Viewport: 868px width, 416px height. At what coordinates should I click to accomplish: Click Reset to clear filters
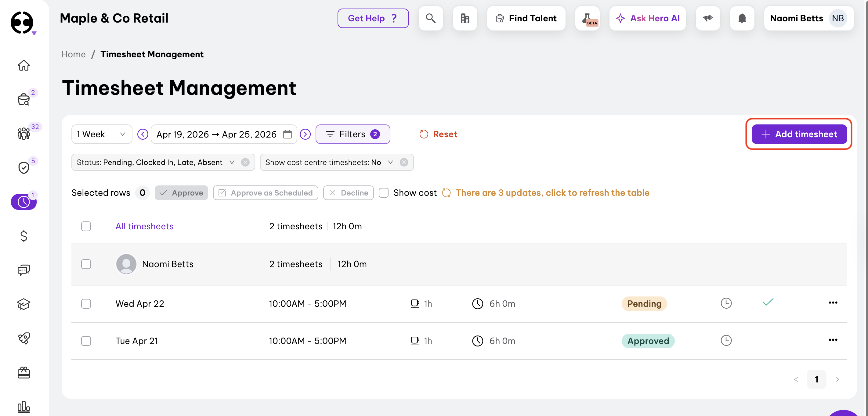pos(438,134)
